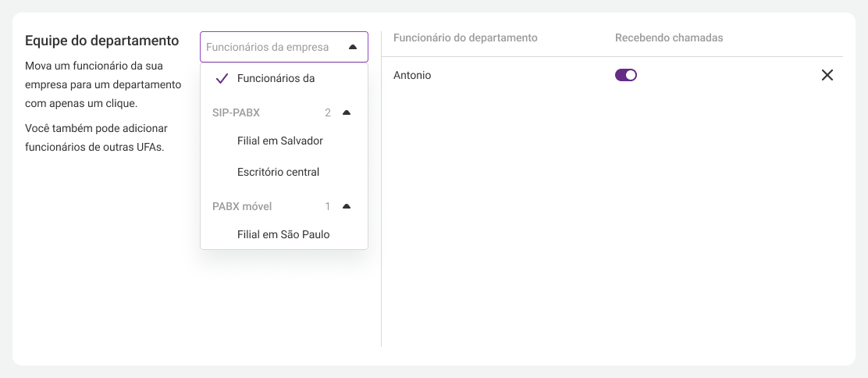Disable Antonio's receiving calls toggle
The image size is (868, 378).
pyautogui.click(x=626, y=76)
